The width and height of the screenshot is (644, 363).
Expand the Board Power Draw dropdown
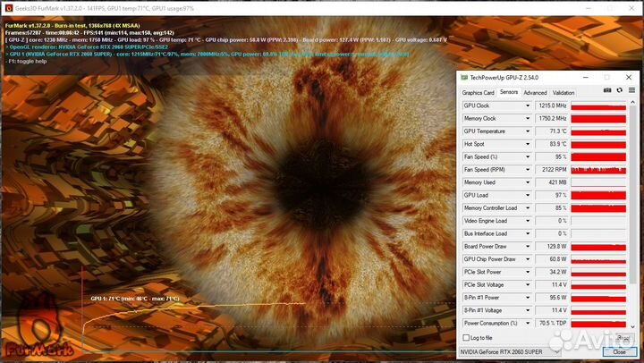point(528,247)
